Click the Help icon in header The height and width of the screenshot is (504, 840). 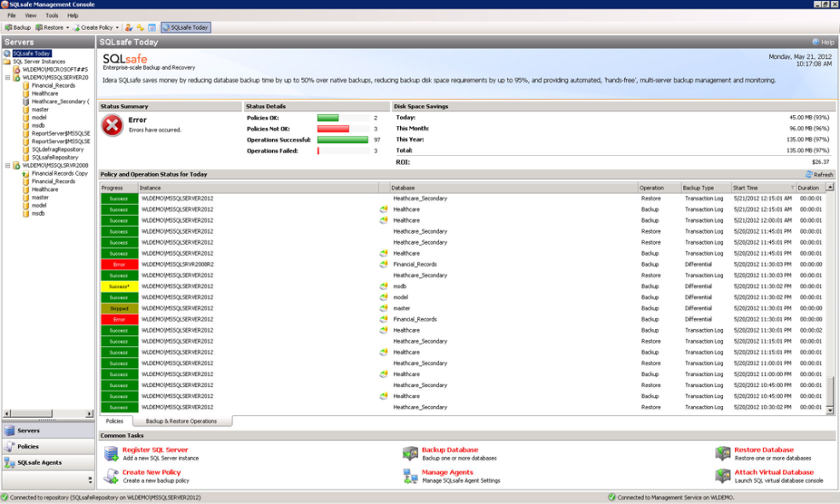click(x=816, y=42)
